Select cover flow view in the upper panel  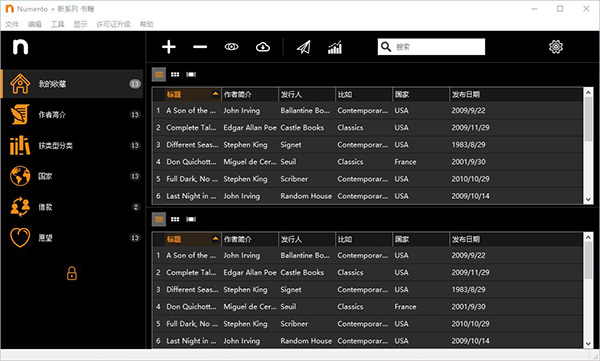191,74
